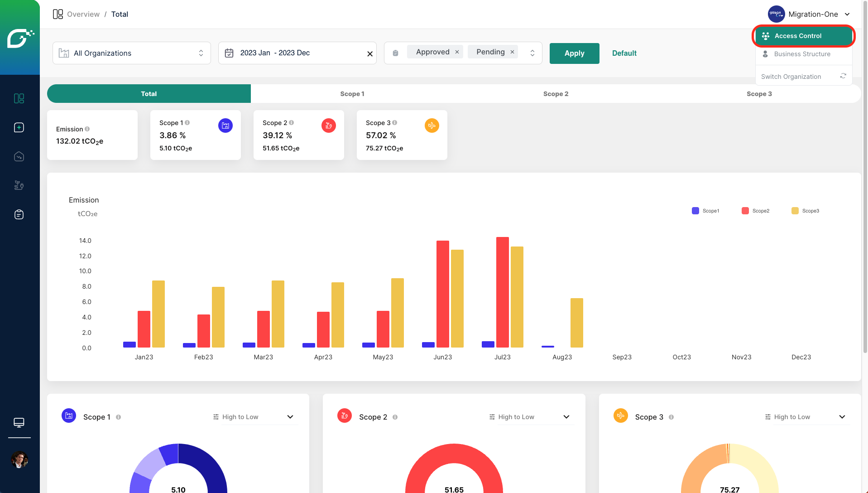Toggle Scope3 series in chart legend
The height and width of the screenshot is (493, 868).
805,211
